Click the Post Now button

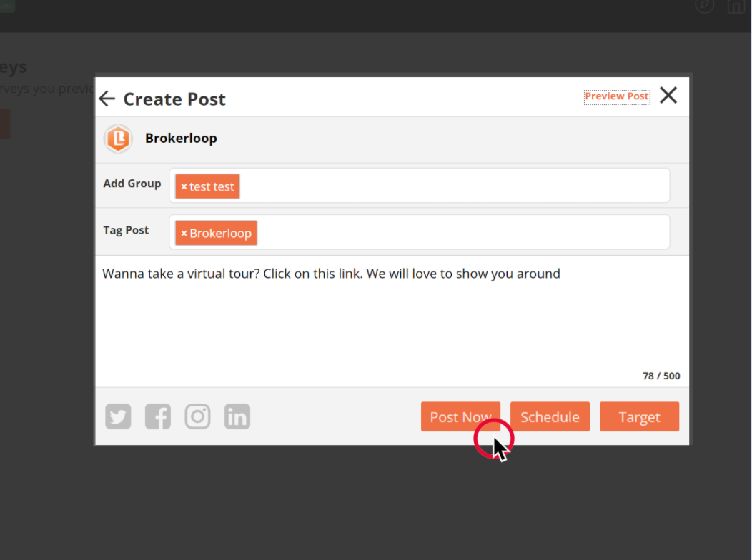[460, 416]
